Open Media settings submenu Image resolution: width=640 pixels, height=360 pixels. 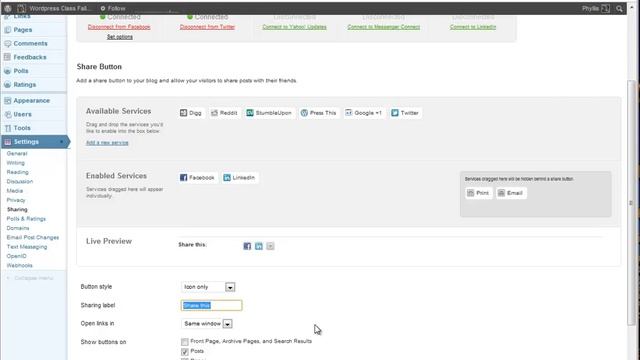(x=15, y=191)
